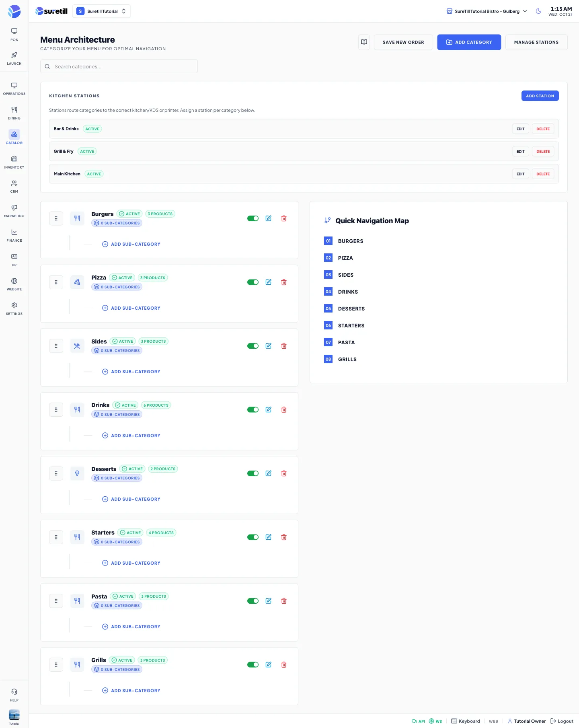
Task: Toggle dark mode moon icon
Action: pyautogui.click(x=538, y=11)
